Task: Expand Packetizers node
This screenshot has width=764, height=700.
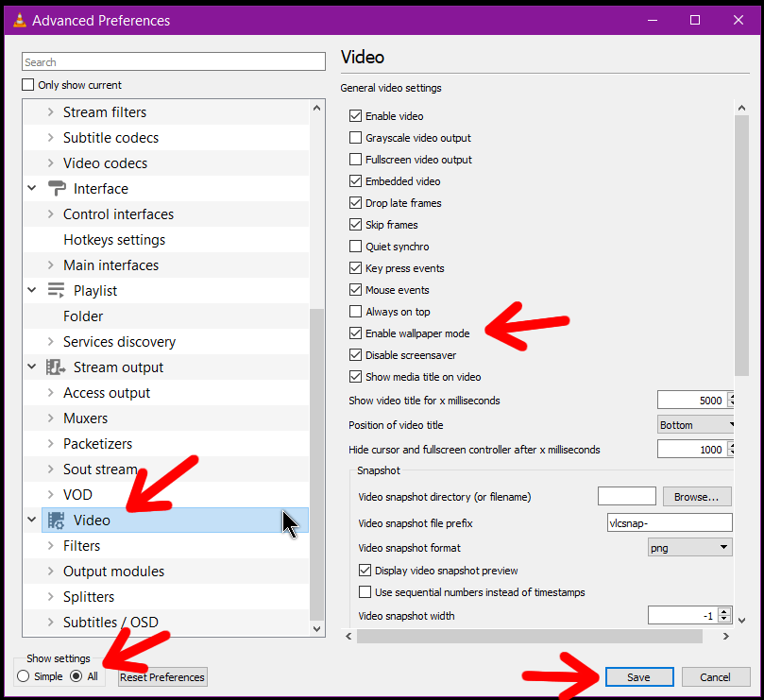Action: click(50, 443)
